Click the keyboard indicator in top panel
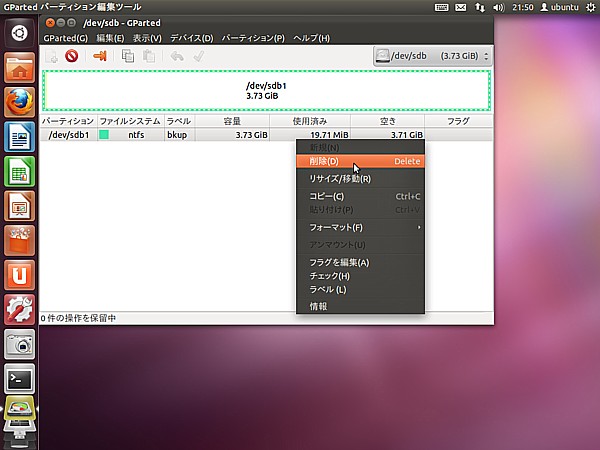Viewport: 600px width, 450px height. (x=441, y=7)
